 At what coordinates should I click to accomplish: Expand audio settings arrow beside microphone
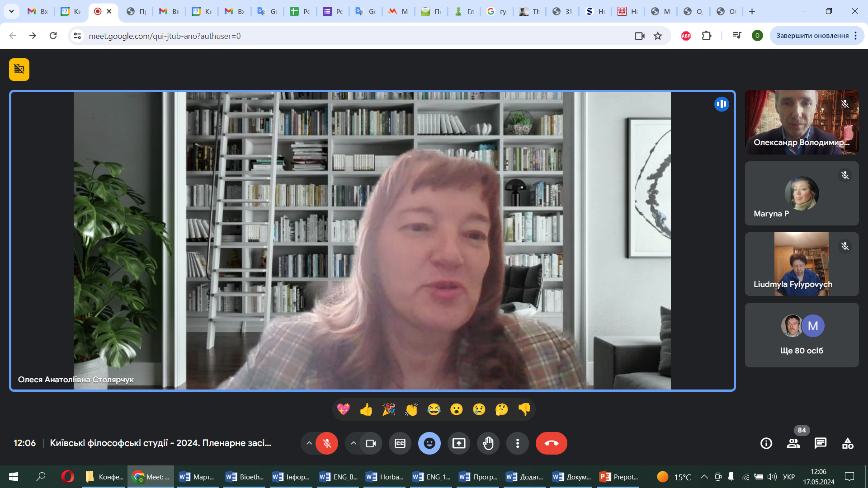[x=309, y=443]
